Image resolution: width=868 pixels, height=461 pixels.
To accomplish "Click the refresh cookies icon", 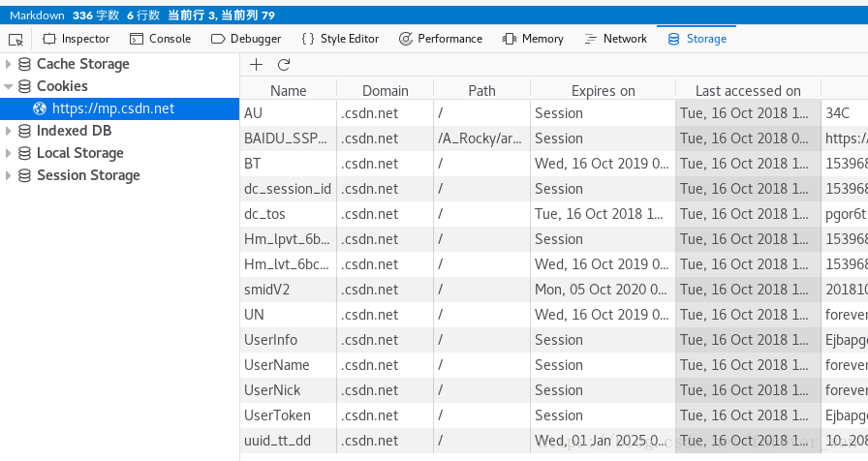I will [x=284, y=65].
